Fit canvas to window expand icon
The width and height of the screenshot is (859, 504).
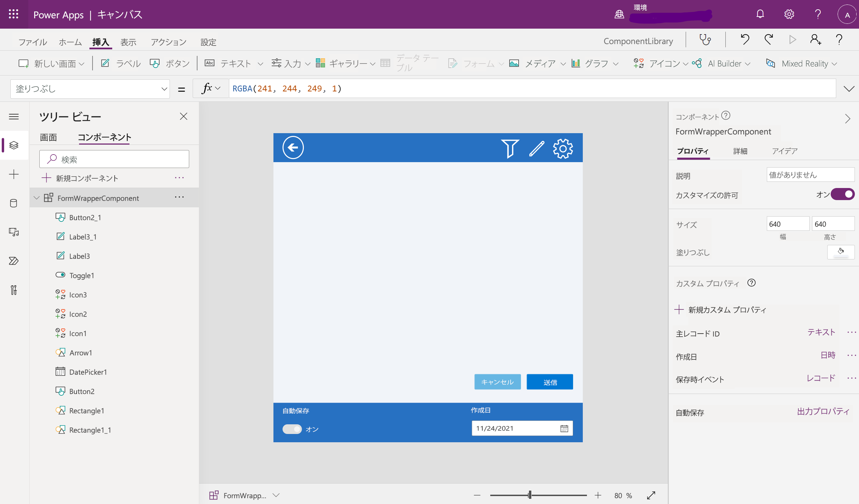pos(651,495)
